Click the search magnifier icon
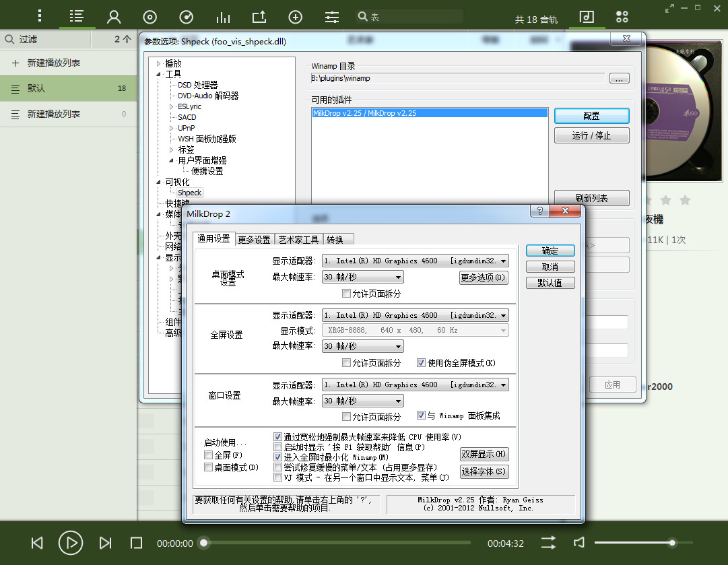Viewport: 728px width, 565px height. coord(362,16)
